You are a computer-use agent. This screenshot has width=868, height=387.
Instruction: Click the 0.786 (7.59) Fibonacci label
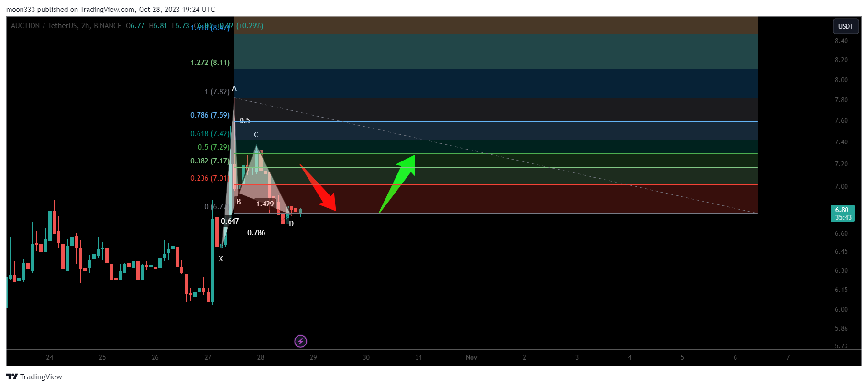[210, 115]
